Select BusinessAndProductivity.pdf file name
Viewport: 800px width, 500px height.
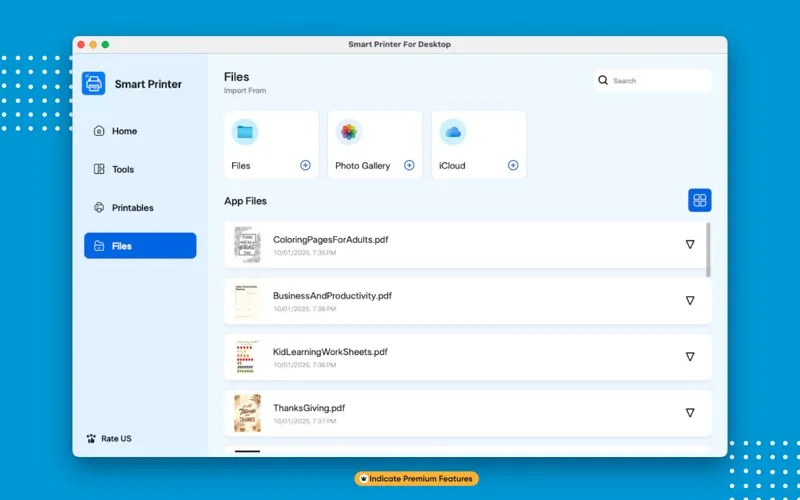click(x=332, y=296)
